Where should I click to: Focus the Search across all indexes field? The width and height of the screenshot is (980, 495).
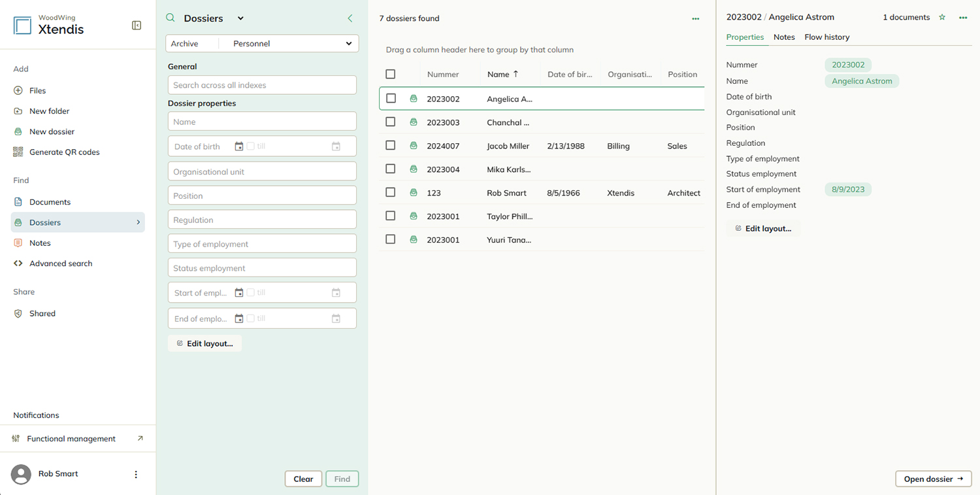pos(262,85)
